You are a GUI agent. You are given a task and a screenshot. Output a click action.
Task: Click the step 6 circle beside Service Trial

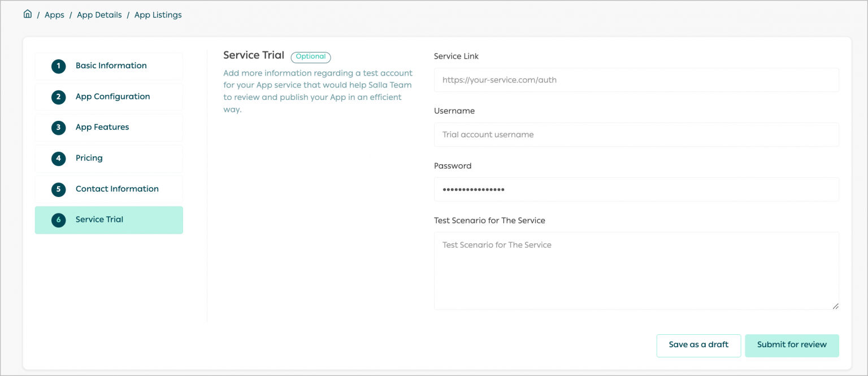(x=58, y=220)
